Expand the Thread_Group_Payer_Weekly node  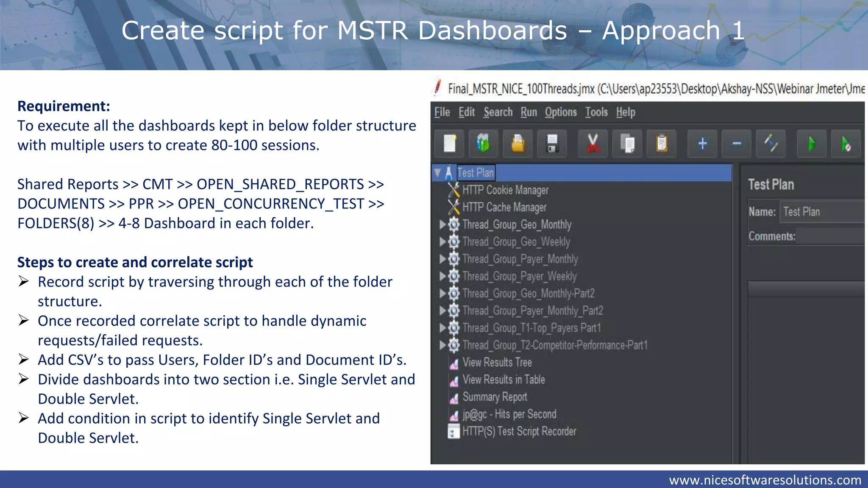point(442,276)
